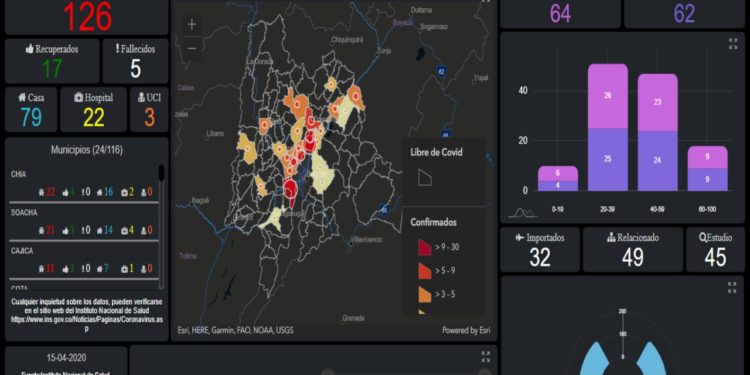Click the pink gender count 64
The image size is (750, 375).
560,13
